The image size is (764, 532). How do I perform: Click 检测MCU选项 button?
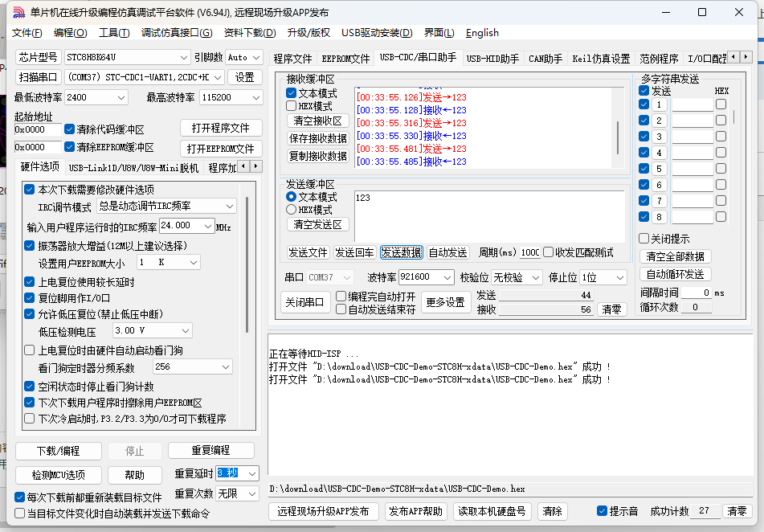tap(59, 474)
